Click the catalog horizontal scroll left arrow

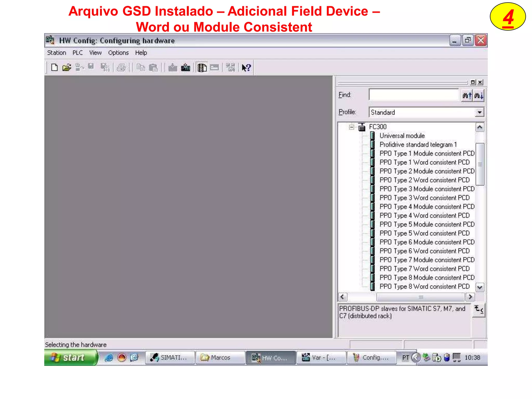342,297
